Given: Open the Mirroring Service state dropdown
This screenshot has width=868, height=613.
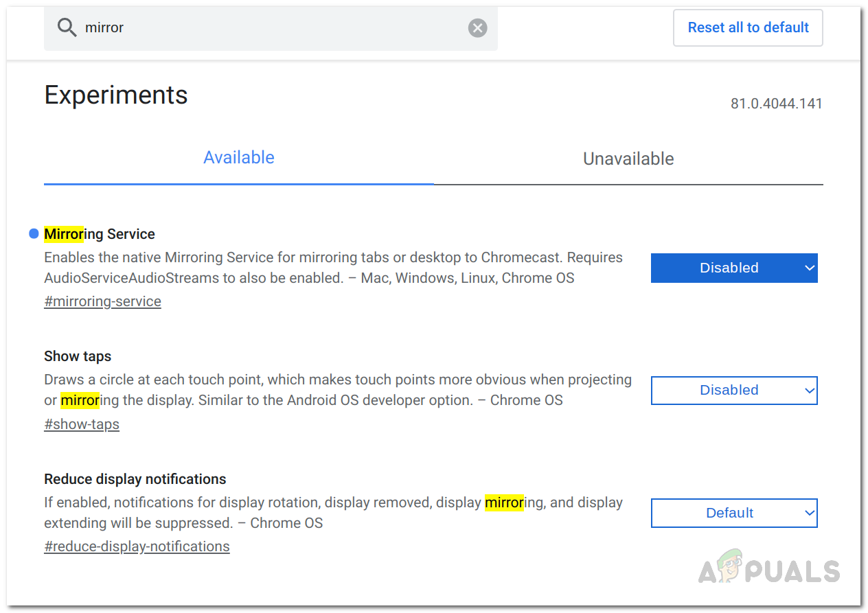Looking at the screenshot, I should pyautogui.click(x=734, y=268).
